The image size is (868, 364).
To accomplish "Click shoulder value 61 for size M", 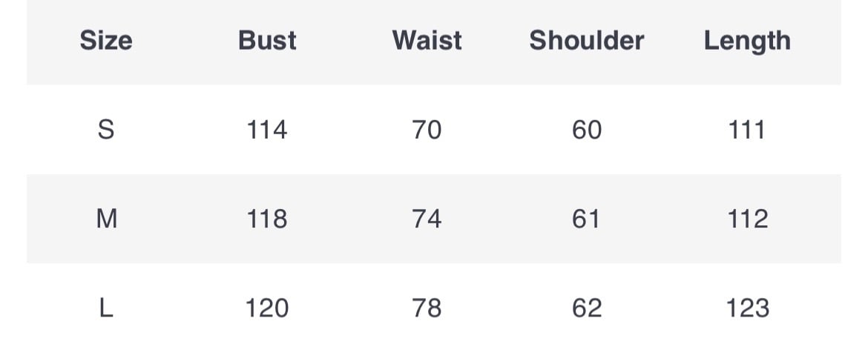I will pos(586,219).
